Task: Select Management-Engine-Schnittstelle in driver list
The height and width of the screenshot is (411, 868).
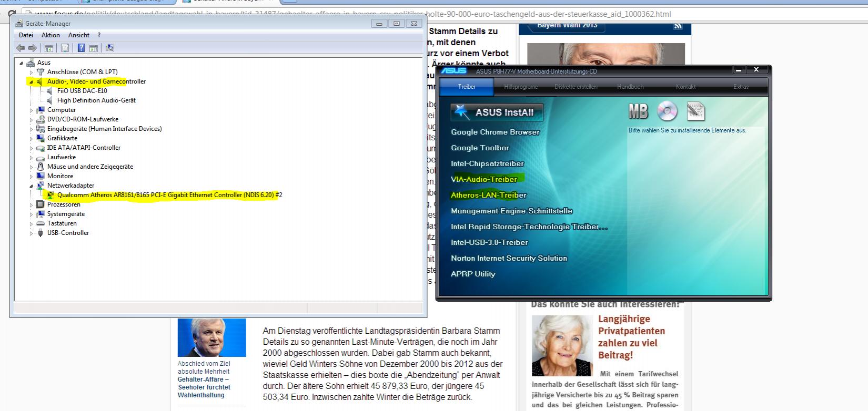Action: 511,211
